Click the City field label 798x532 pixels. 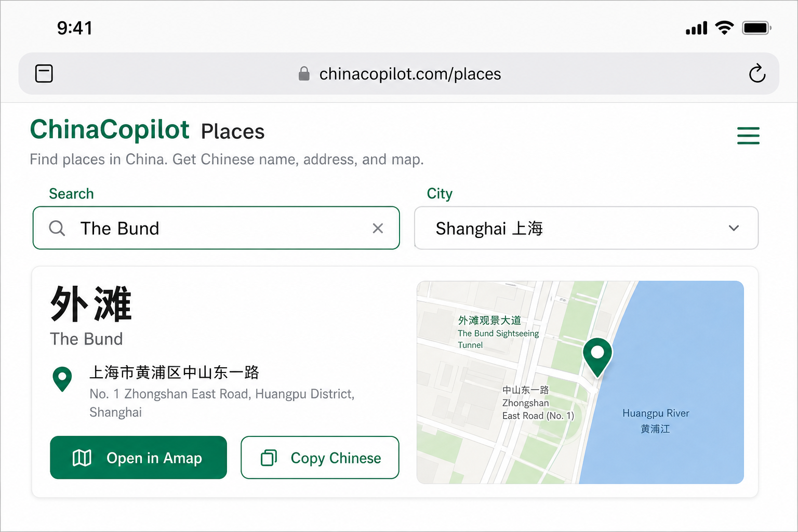(440, 194)
